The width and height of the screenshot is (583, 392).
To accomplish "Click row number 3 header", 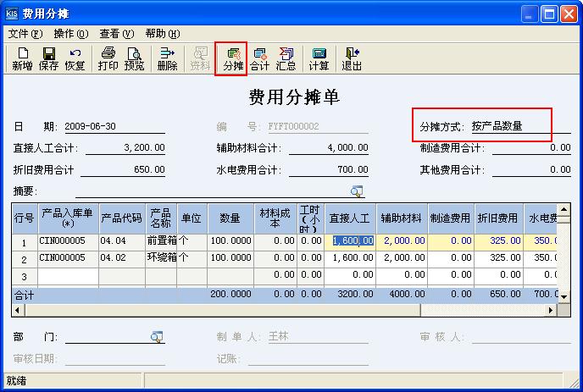I will click(x=25, y=277).
